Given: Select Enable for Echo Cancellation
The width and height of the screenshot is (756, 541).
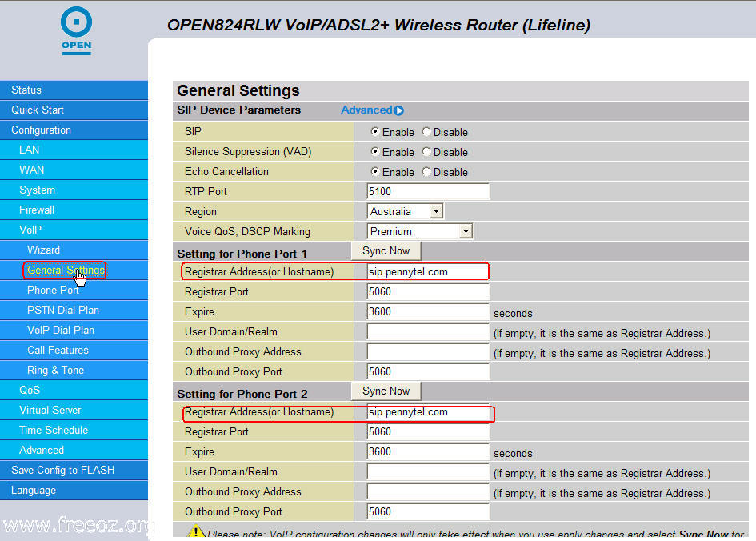Looking at the screenshot, I should tap(375, 172).
